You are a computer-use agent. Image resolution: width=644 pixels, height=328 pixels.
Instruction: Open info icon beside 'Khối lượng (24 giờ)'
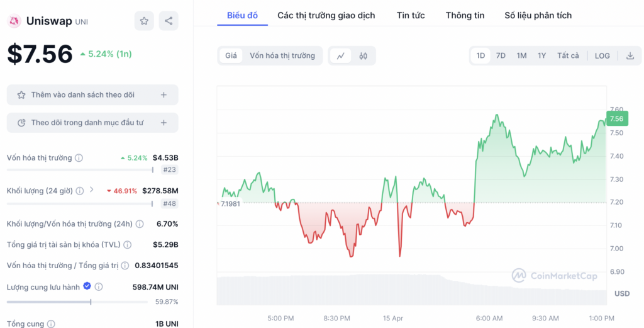(80, 191)
